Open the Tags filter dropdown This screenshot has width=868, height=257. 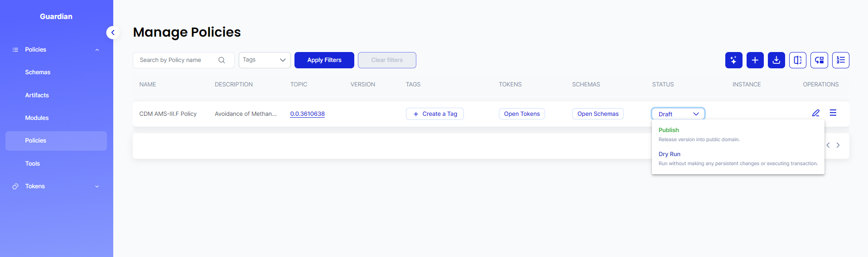click(x=265, y=60)
